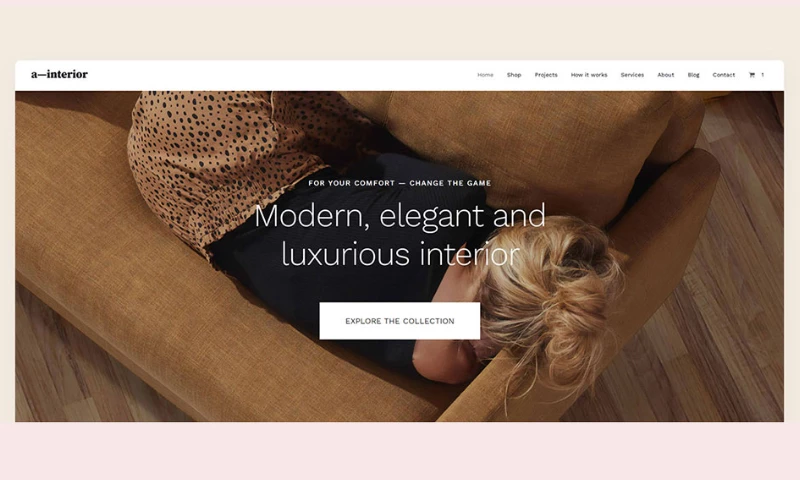Open the Contact page

[723, 75]
